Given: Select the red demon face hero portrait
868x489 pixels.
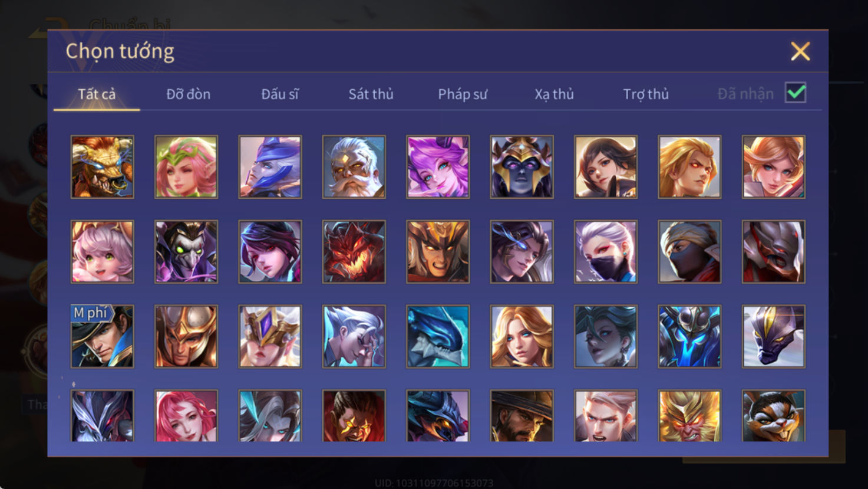Looking at the screenshot, I should 354,252.
